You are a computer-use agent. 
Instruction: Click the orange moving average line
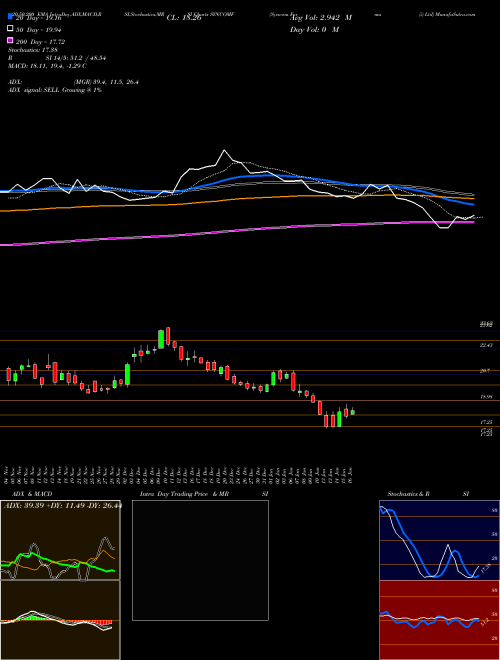coord(236,199)
